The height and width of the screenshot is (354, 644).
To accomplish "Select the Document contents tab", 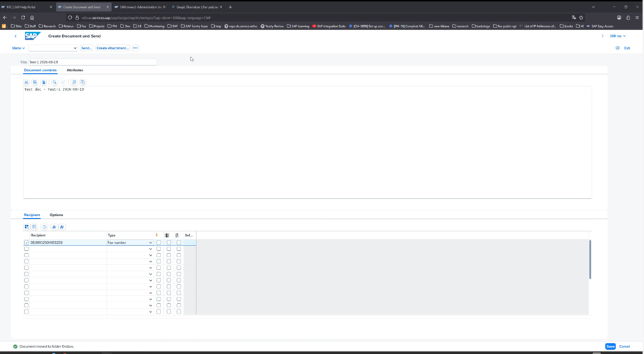I will (40, 70).
